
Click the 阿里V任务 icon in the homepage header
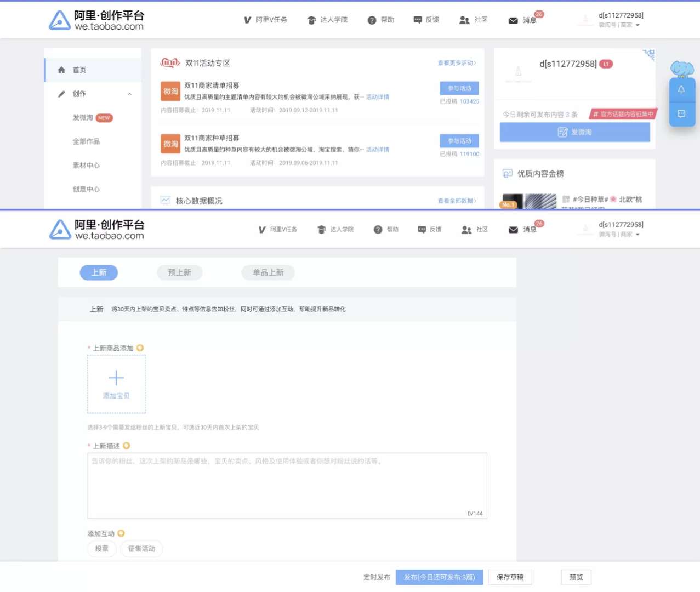tap(248, 20)
